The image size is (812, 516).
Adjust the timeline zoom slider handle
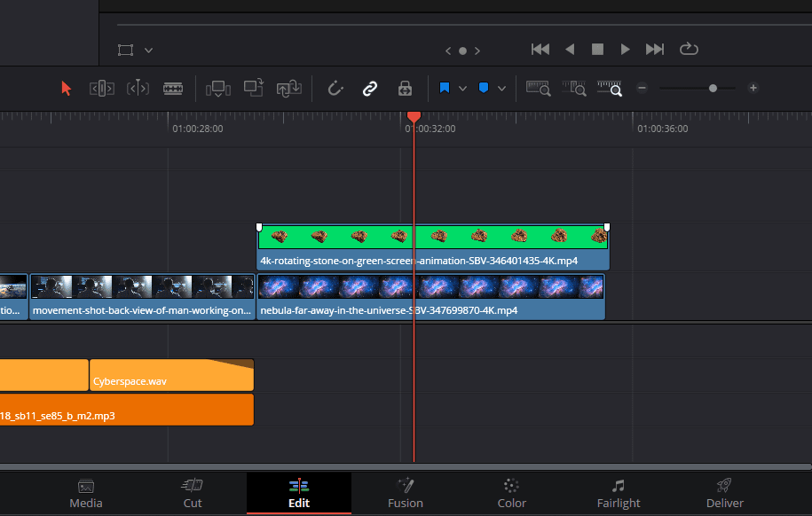[x=713, y=89]
